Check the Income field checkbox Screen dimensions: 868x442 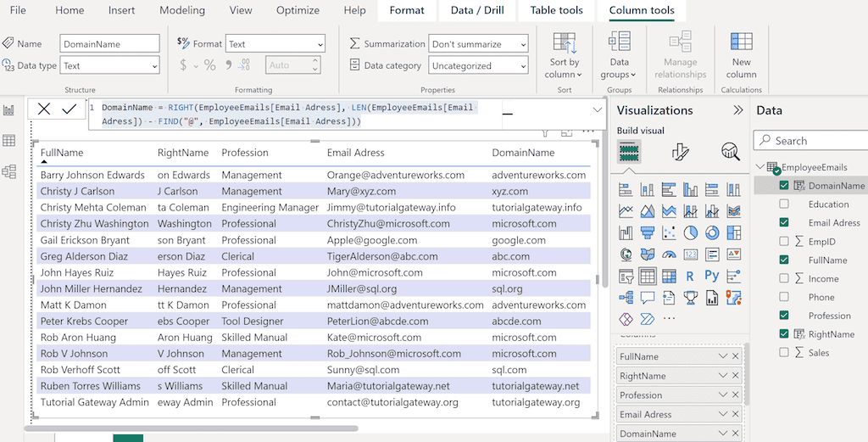click(784, 278)
